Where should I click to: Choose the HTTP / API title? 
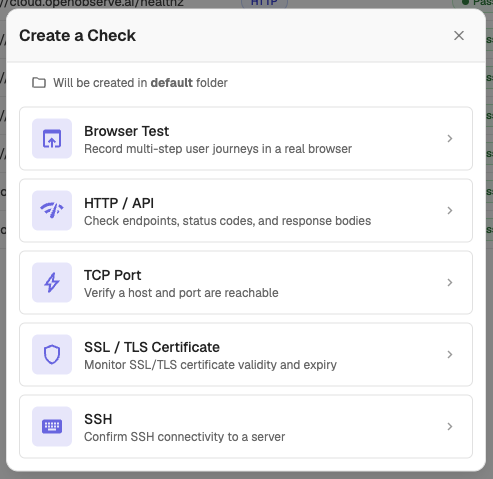point(119,203)
